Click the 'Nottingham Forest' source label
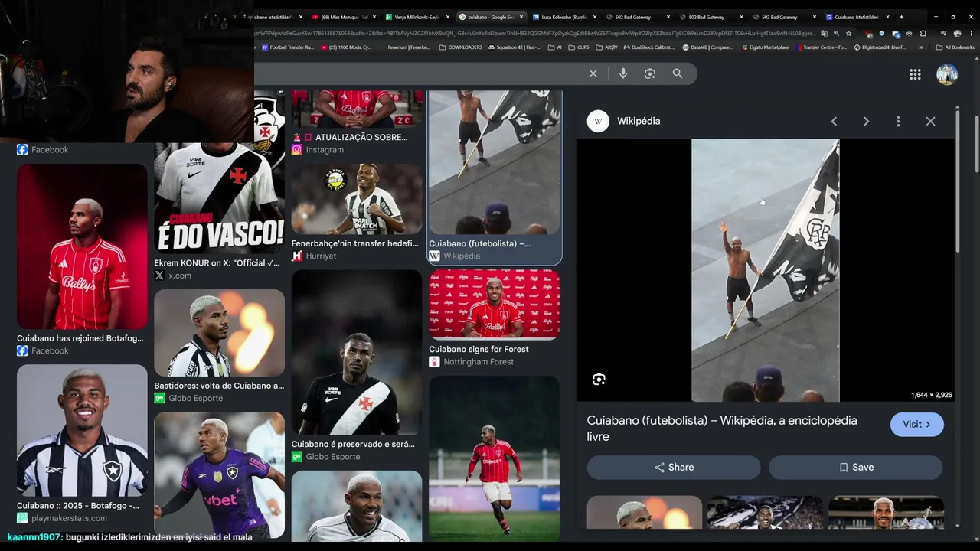Screen dimensions: 980x551 click(x=479, y=362)
